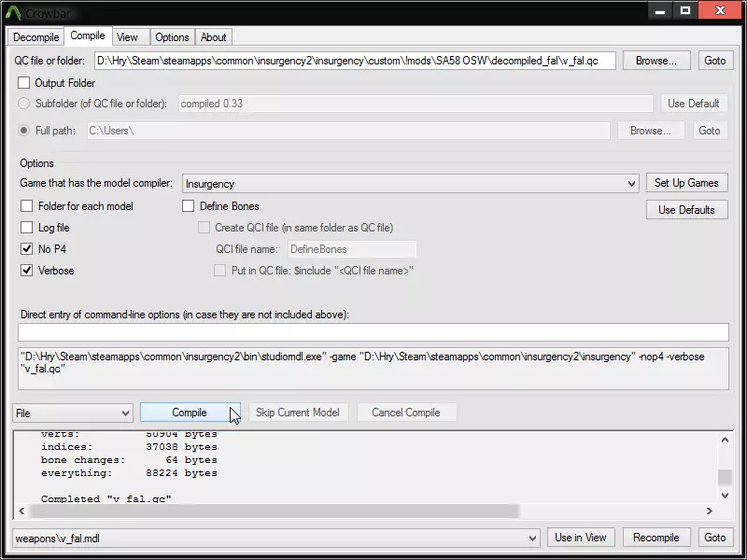This screenshot has width=747, height=560.
Task: Click Skip Current Model
Action: click(x=298, y=413)
